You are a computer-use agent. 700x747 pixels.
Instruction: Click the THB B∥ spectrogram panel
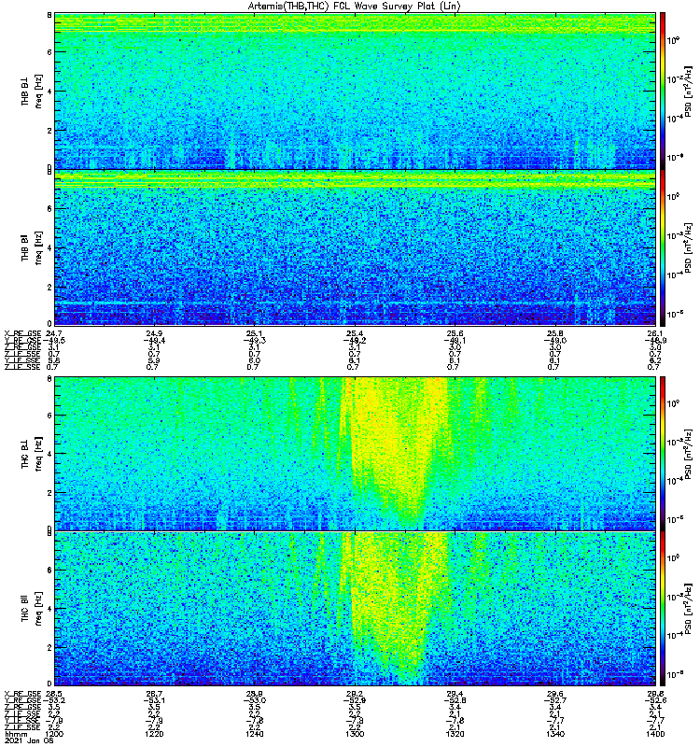[x=356, y=247]
